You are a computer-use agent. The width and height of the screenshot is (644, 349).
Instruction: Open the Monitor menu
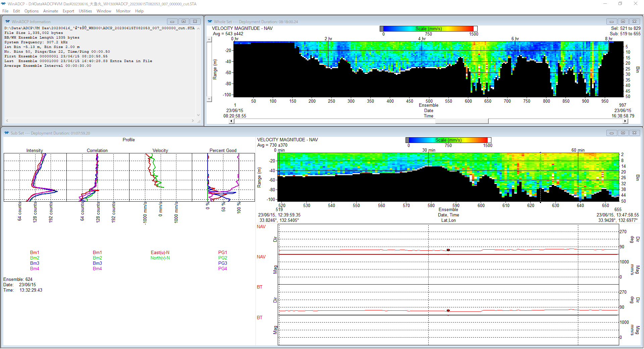coord(123,11)
